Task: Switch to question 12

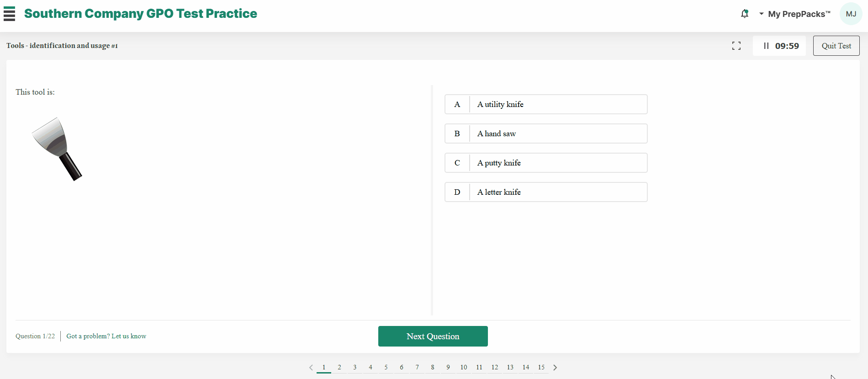Action: click(495, 368)
